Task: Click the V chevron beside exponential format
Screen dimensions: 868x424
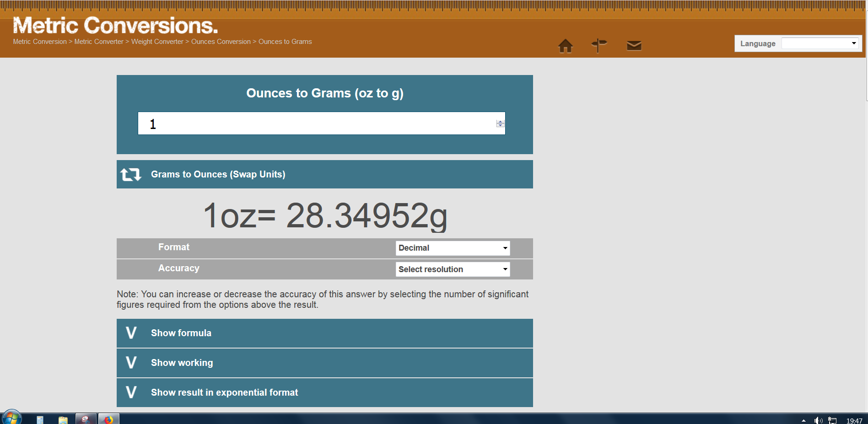Action: (x=131, y=392)
